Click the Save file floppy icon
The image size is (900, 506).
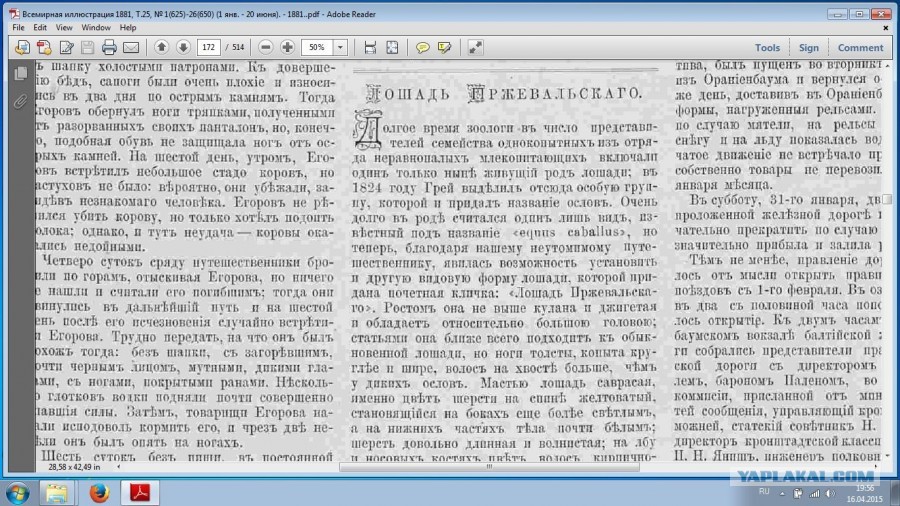tap(87, 48)
